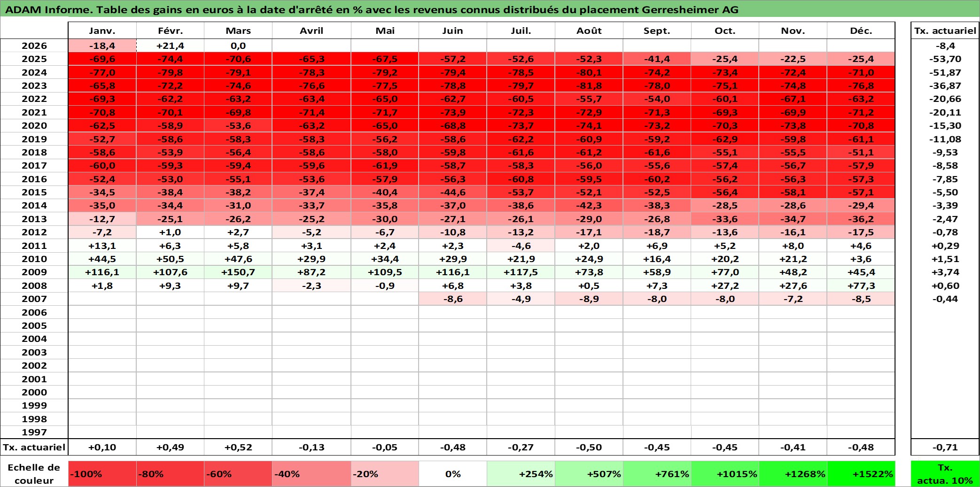This screenshot has height=487, width=980.
Task: Select the -20% legend swatch
Action: (385, 474)
